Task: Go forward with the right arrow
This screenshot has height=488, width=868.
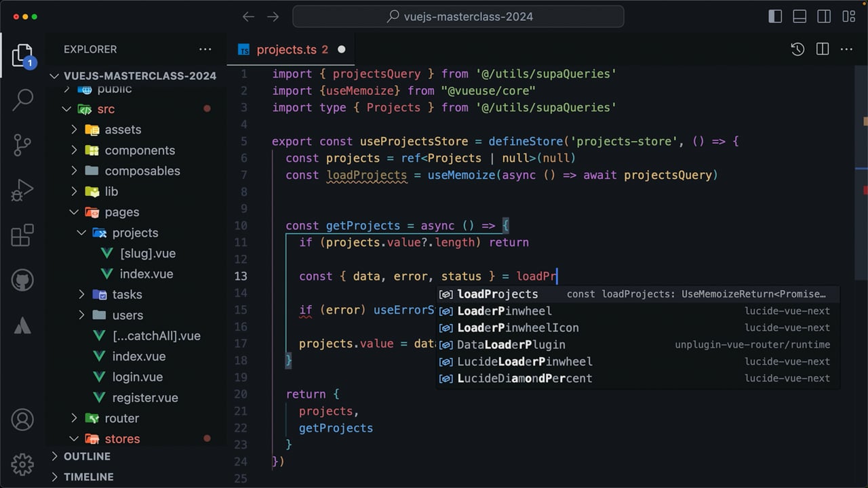Action: 273,16
